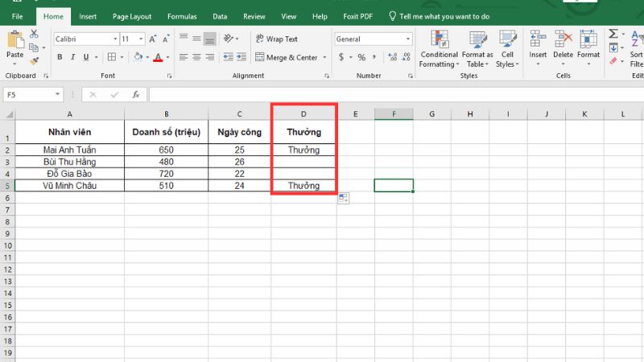Screen dimensions: 644x362
Task: Select cell containing Mai Anh Tuấn
Action: tap(70, 150)
